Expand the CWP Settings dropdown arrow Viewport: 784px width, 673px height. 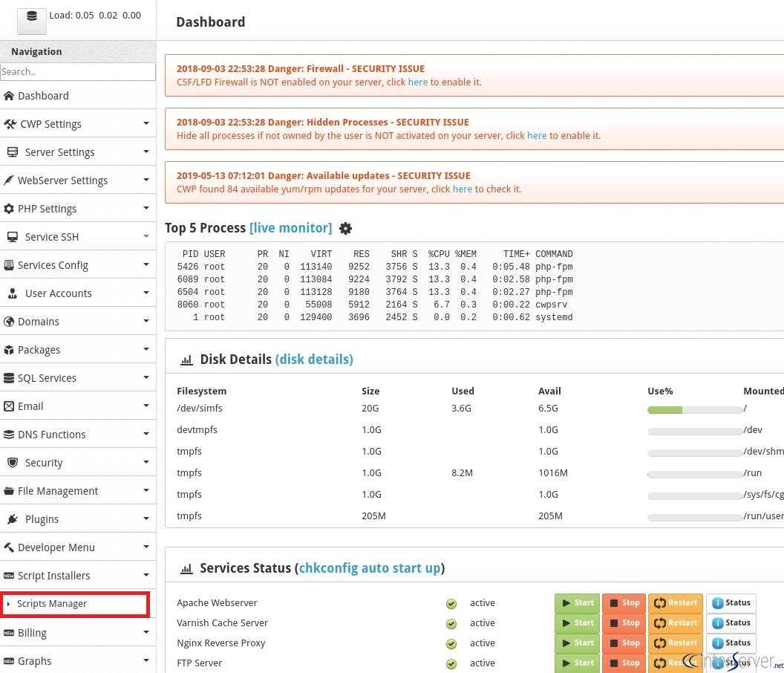pos(146,123)
